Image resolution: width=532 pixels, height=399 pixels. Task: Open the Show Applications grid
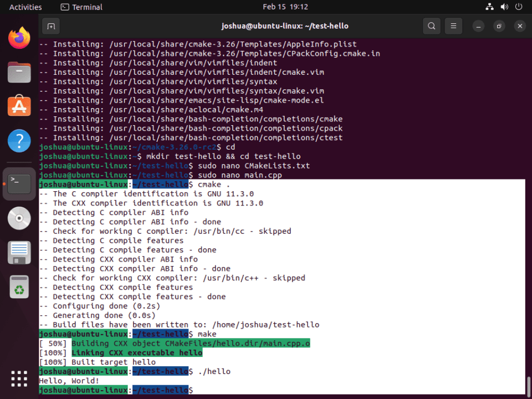(19, 378)
